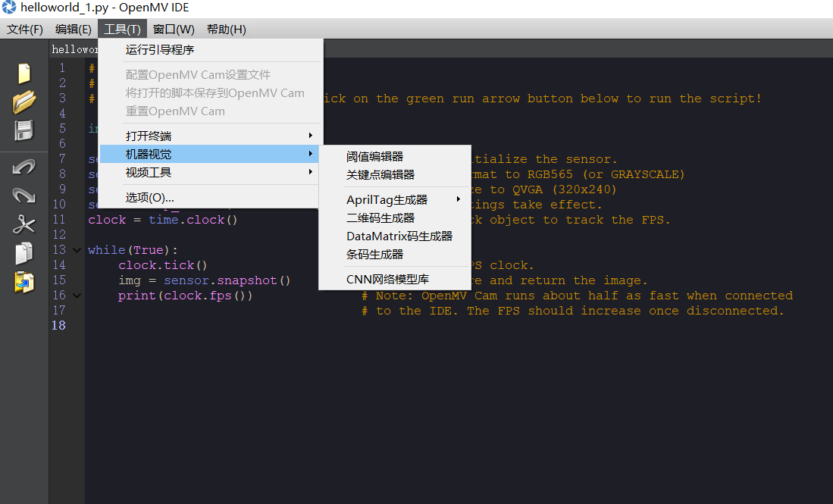Click the Save floppy disk icon

pyautogui.click(x=24, y=130)
